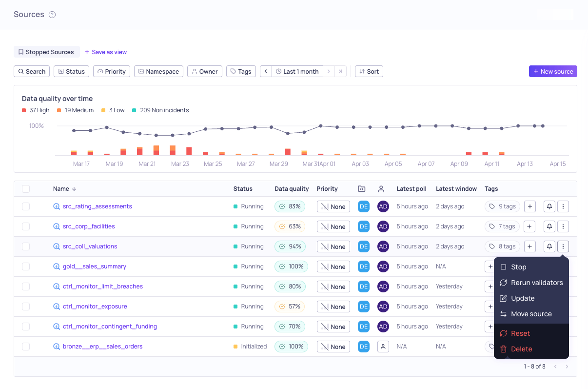Click the 7 tags chip
This screenshot has height=389, width=588.
[x=502, y=226]
